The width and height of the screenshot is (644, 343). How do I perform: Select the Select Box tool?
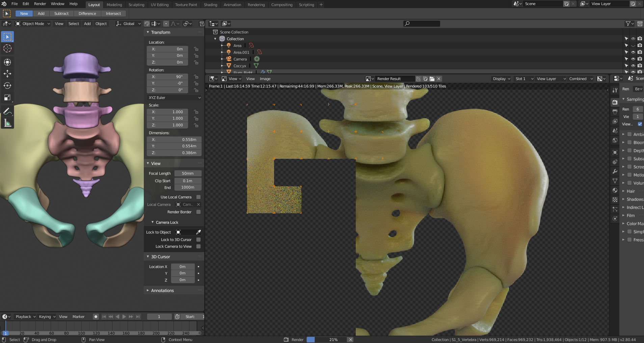(x=7, y=36)
